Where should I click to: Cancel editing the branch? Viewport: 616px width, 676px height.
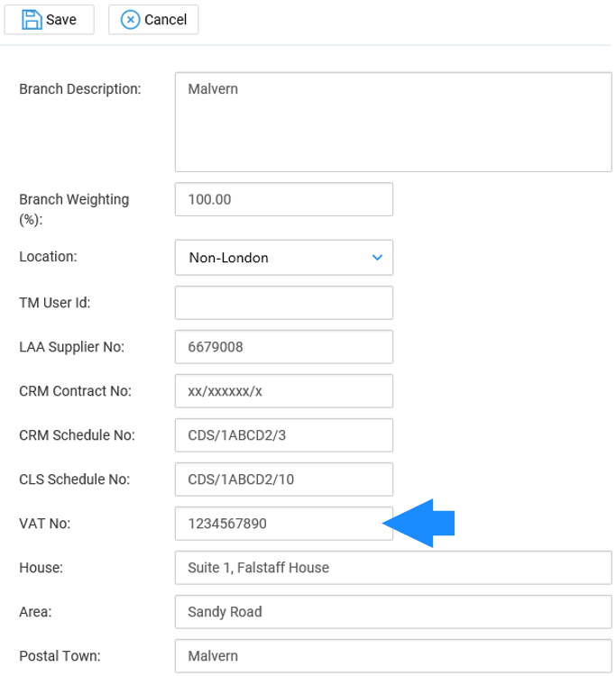[x=153, y=20]
